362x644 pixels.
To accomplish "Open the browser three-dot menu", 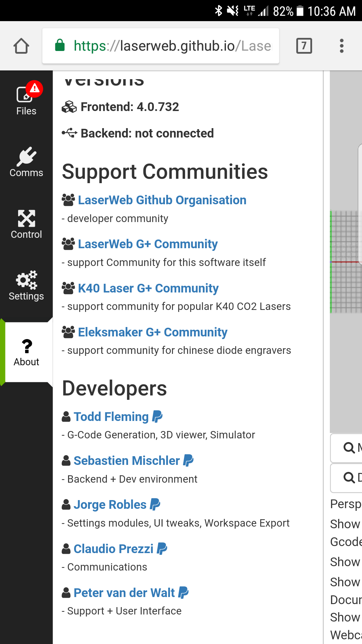I will (x=342, y=46).
